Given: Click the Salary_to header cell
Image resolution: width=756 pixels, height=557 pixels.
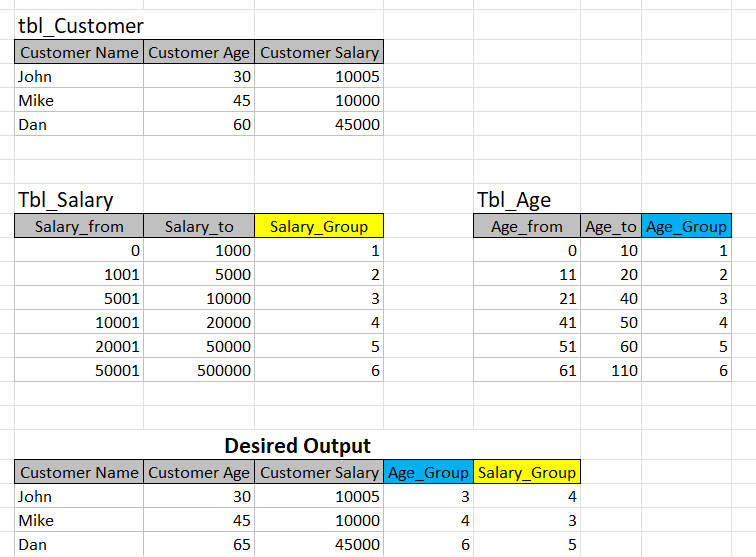Looking at the screenshot, I should coord(199,226).
